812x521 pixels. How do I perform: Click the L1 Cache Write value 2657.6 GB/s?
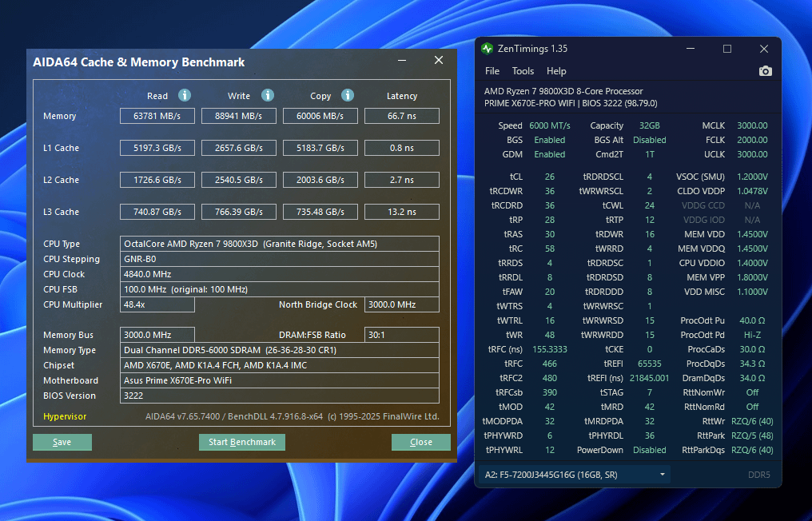pos(239,148)
